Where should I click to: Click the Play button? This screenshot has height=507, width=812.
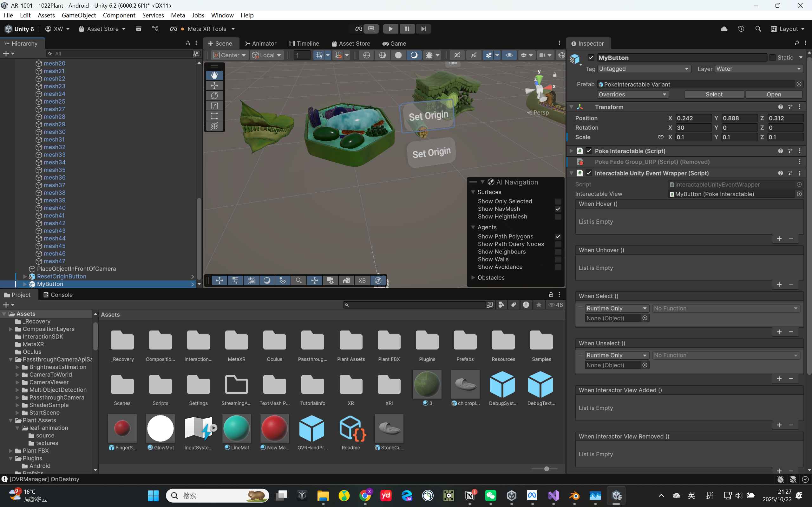click(x=390, y=29)
